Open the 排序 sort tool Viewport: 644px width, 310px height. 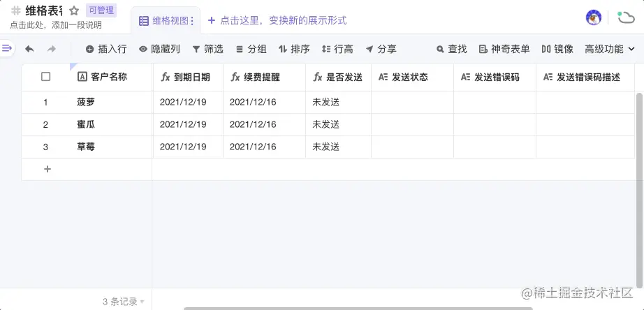(294, 50)
